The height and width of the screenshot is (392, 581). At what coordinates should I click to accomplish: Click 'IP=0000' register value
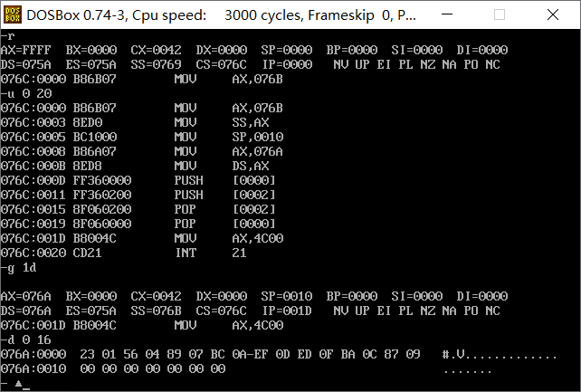click(288, 64)
